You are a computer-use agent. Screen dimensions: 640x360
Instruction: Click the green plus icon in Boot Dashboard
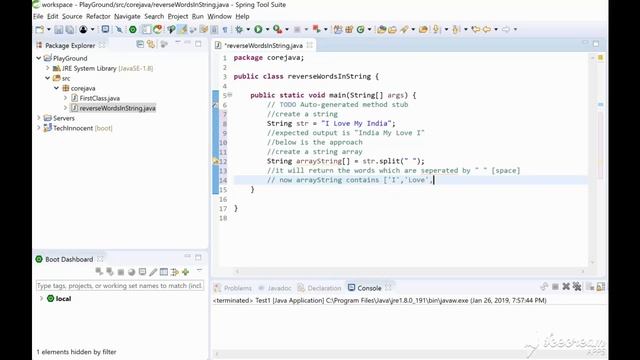186,272
